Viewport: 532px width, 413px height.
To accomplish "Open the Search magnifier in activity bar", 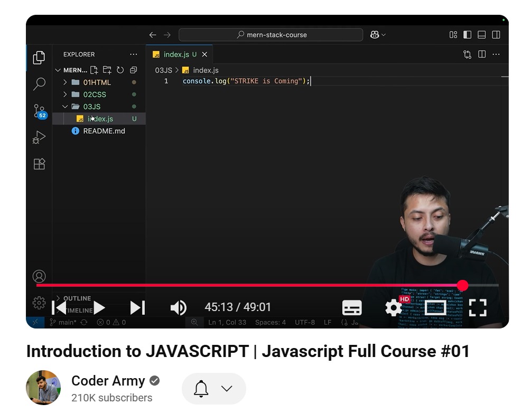I will (x=39, y=84).
